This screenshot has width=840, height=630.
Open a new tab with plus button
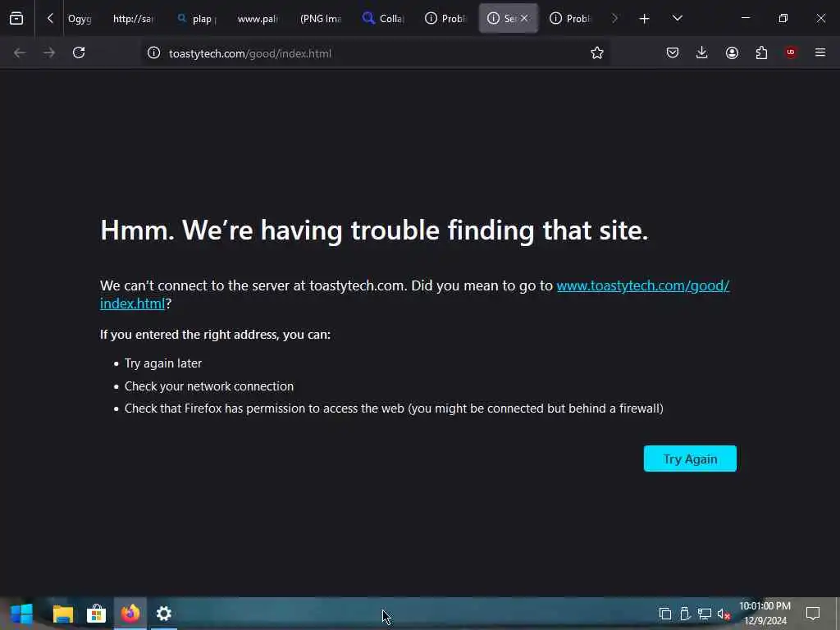click(x=645, y=19)
